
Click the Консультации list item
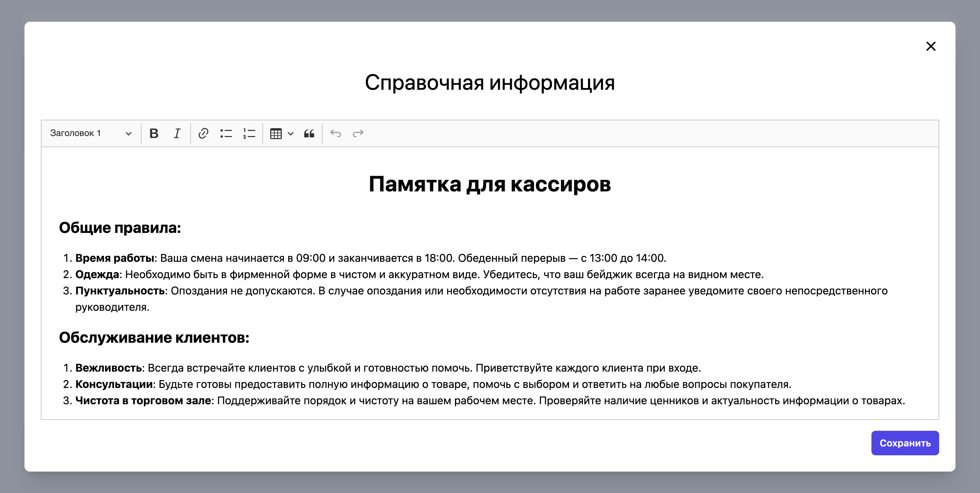[x=114, y=384]
